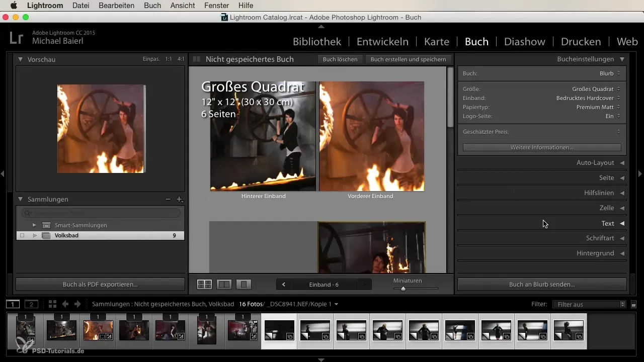Viewport: 644px width, 362px height.
Task: Click the minus icon in Sammlungen
Action: pos(168,200)
